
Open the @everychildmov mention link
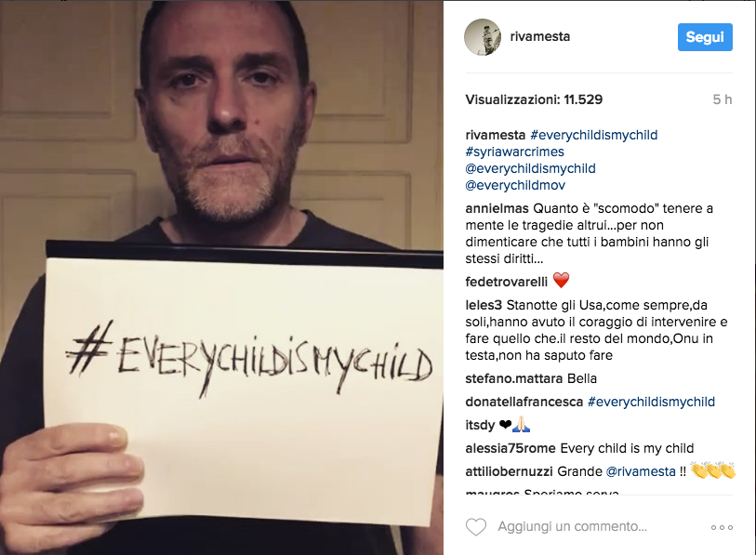[x=515, y=185]
